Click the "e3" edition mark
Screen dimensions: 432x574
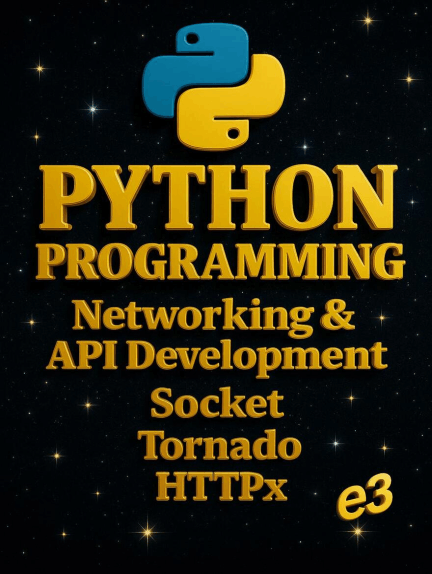click(x=365, y=496)
